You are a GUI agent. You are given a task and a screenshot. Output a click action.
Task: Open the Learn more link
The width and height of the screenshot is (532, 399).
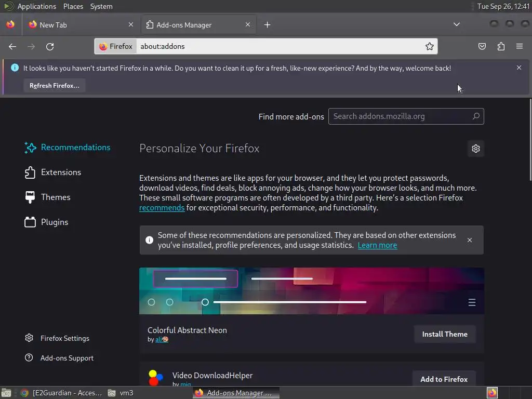tap(377, 245)
